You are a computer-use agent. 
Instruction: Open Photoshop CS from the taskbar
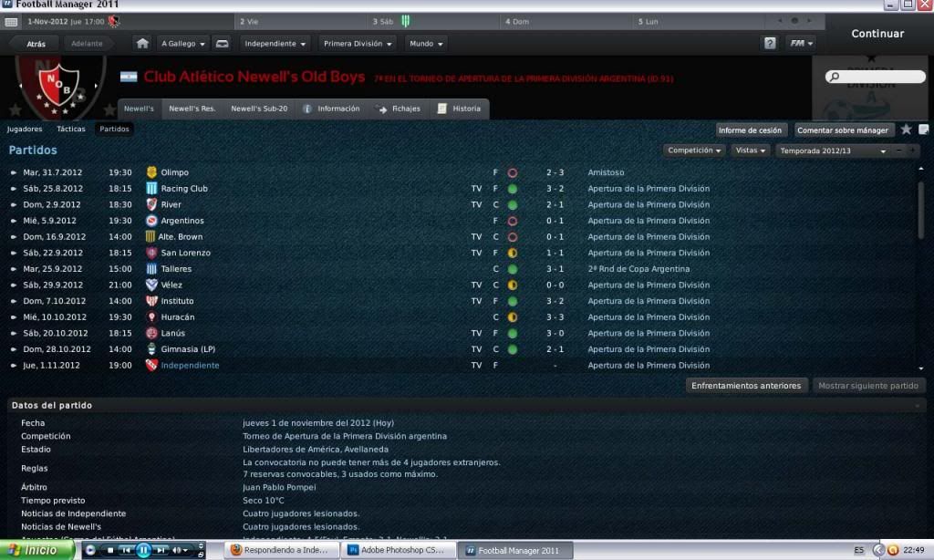click(399, 550)
